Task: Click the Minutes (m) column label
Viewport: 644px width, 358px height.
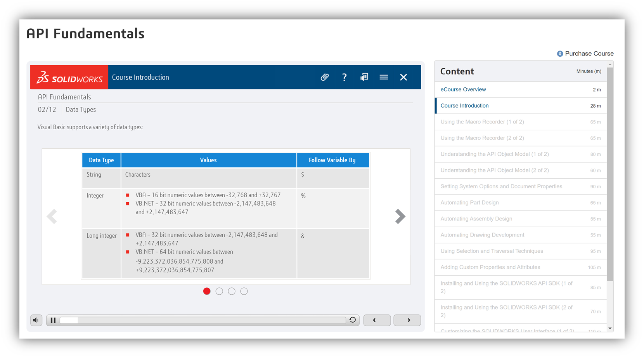Action: pos(589,71)
